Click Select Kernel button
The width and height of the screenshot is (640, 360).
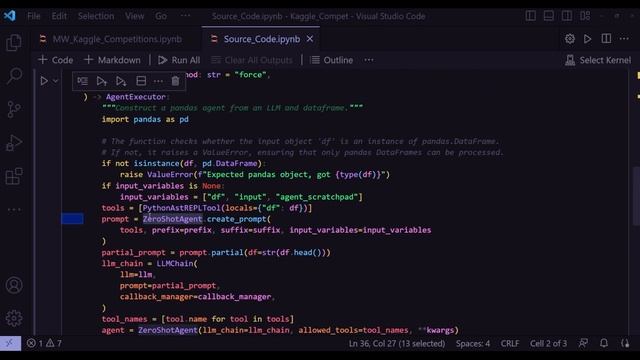598,60
